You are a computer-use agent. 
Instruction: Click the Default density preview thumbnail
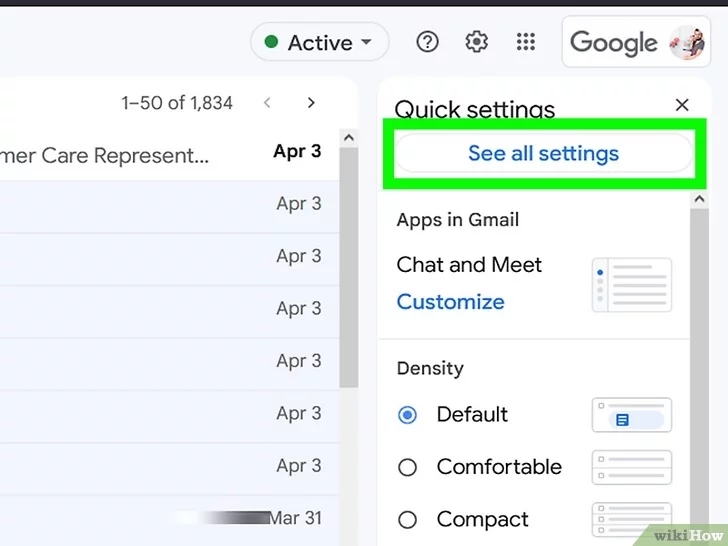(631, 415)
